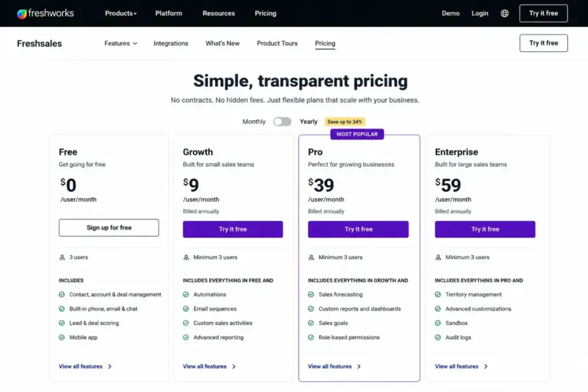Click the Demo link
588x392 pixels.
pyautogui.click(x=451, y=14)
